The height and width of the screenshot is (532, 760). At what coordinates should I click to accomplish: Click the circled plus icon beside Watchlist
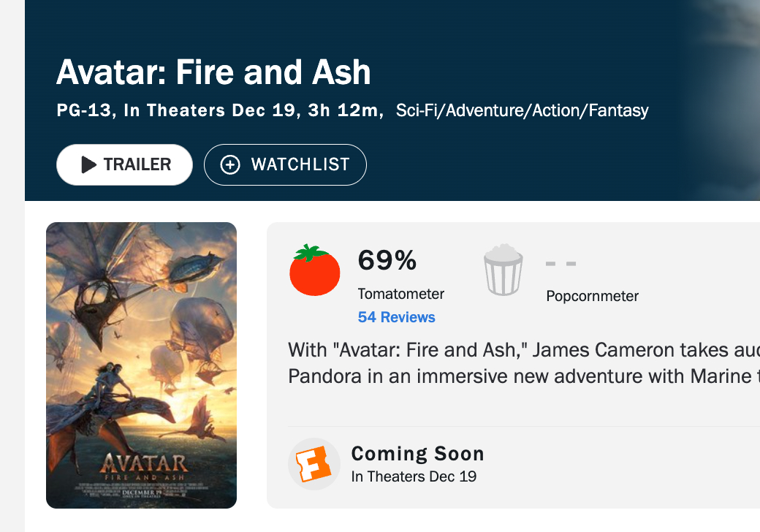230,165
